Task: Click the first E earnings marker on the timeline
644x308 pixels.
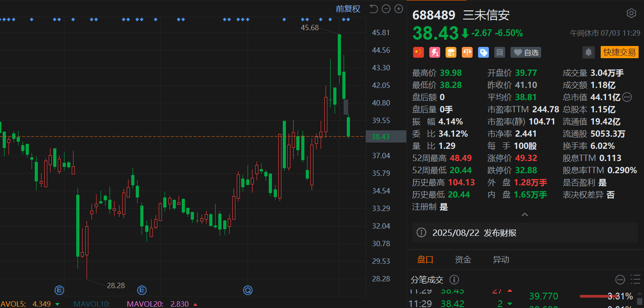Action: tap(59, 290)
